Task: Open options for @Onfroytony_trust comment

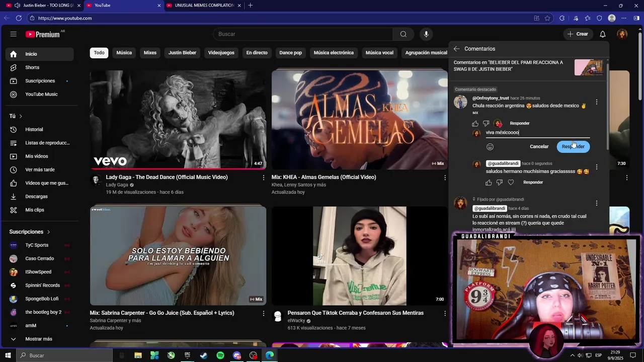Action: [x=597, y=102]
